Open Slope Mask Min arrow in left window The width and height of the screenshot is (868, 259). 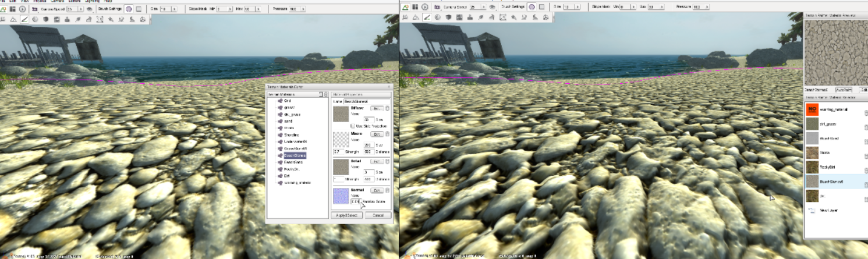(230, 9)
